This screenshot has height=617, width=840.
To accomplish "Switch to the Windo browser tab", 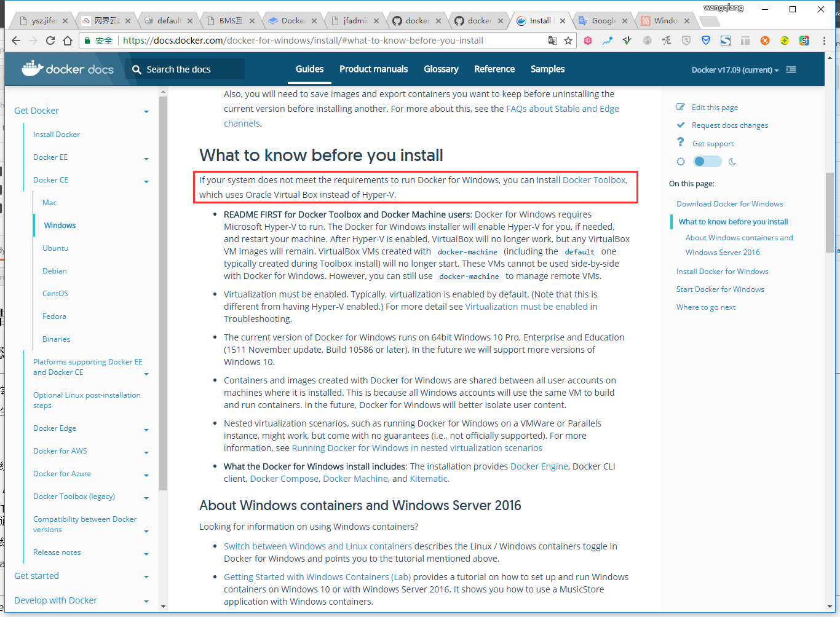I will click(x=665, y=20).
